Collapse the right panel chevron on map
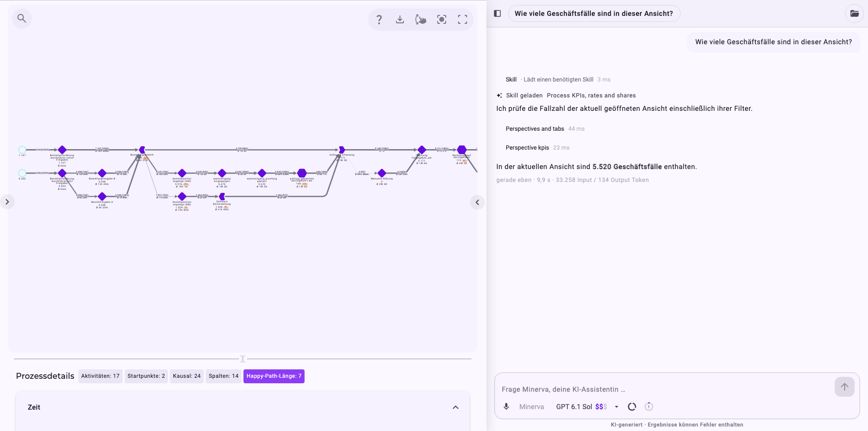Viewport: 868px width, 431px height. [x=477, y=202]
